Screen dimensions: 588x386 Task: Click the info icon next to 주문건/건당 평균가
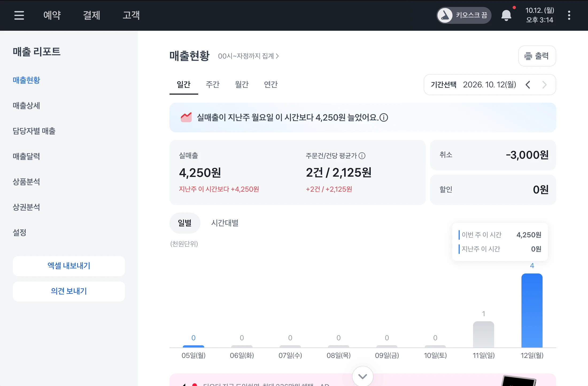(362, 156)
